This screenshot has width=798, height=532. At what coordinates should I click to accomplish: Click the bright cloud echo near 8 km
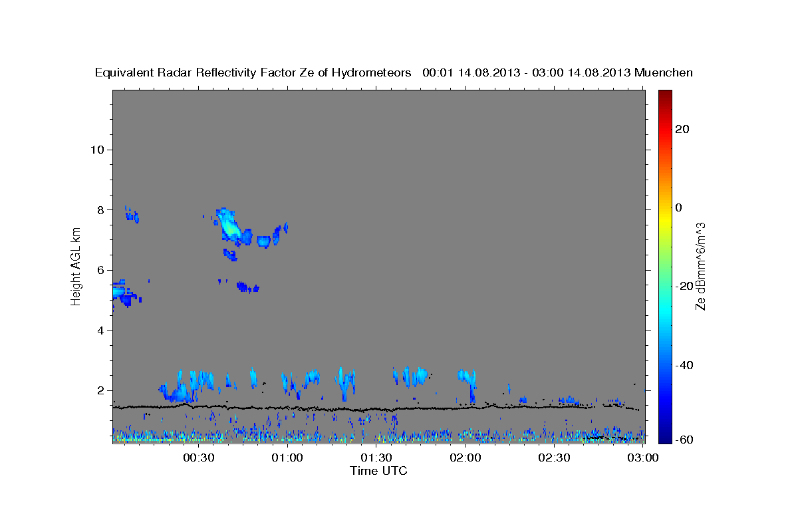tap(229, 226)
